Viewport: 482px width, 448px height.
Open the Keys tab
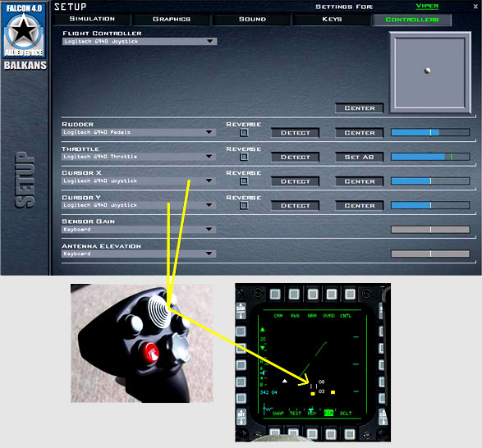click(x=332, y=20)
